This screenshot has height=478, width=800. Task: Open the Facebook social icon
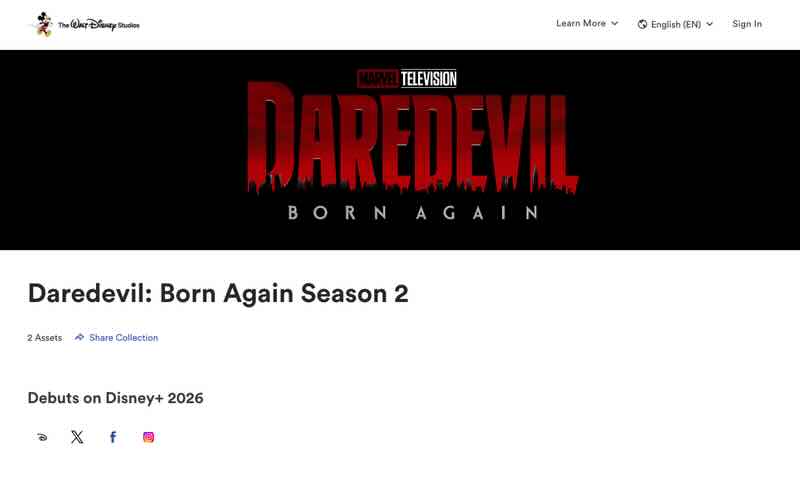click(x=113, y=437)
